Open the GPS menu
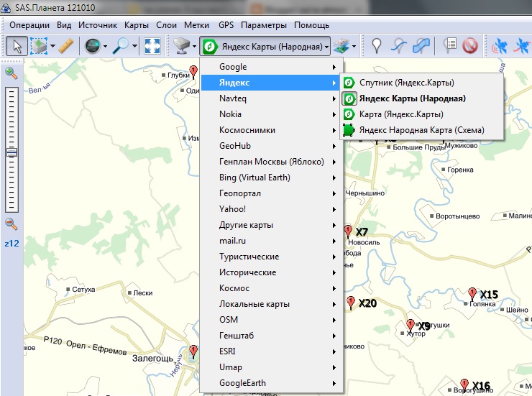This screenshot has width=532, height=396. point(226,25)
